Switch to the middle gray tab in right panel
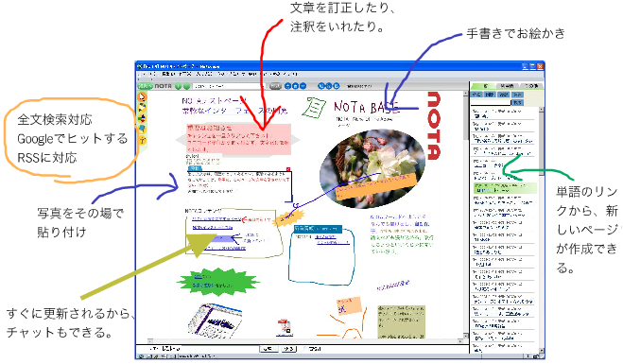The height and width of the screenshot is (364, 623). pyautogui.click(x=508, y=86)
